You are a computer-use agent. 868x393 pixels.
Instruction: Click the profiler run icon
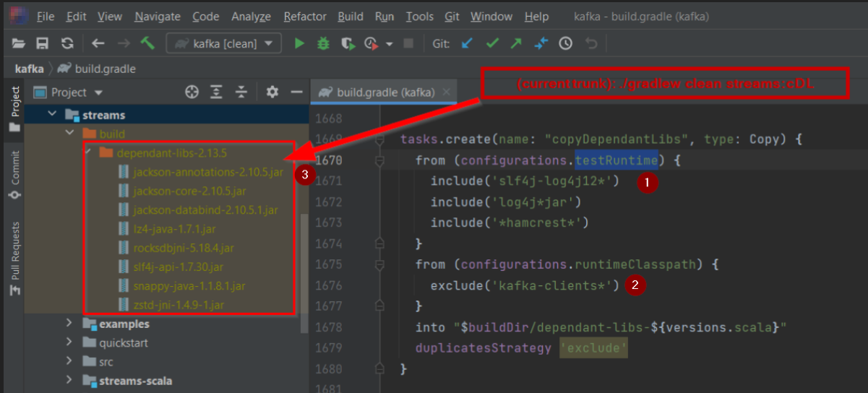coord(371,43)
